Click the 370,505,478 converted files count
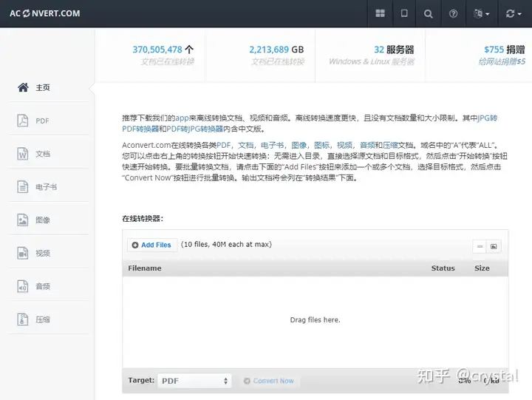Viewport: 532px width, 400px height. pyautogui.click(x=157, y=50)
